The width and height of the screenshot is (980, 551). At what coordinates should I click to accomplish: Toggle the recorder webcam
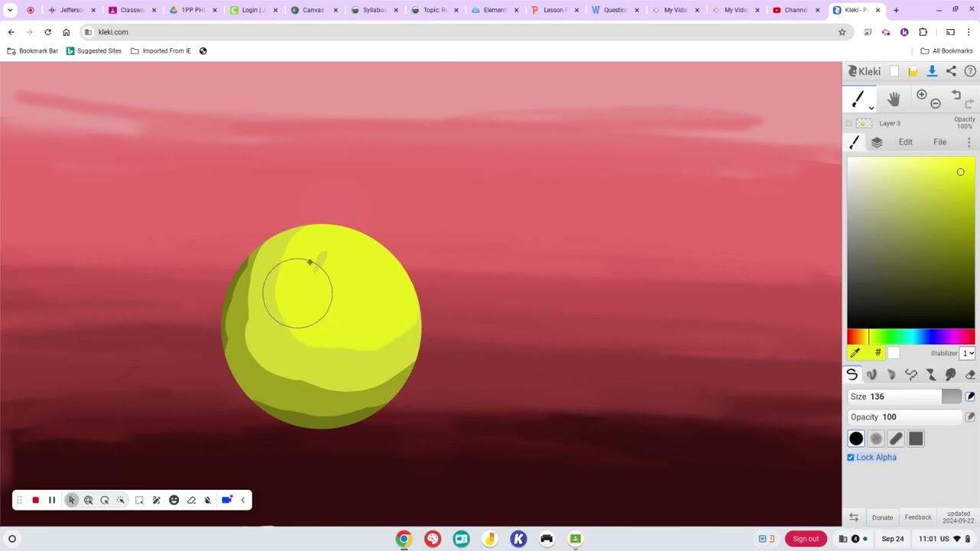227,500
